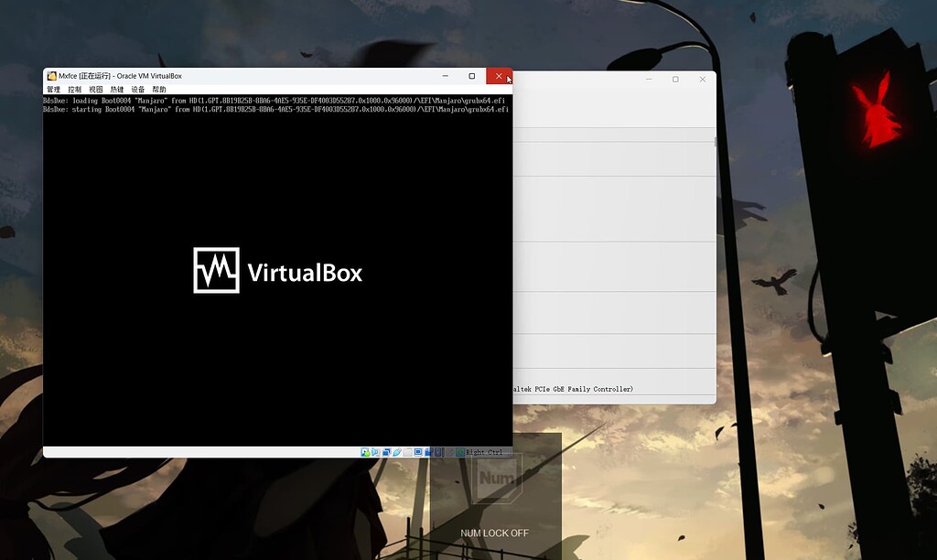Click the virtual display icon in the status bar
This screenshot has width=937, height=560.
click(418, 451)
